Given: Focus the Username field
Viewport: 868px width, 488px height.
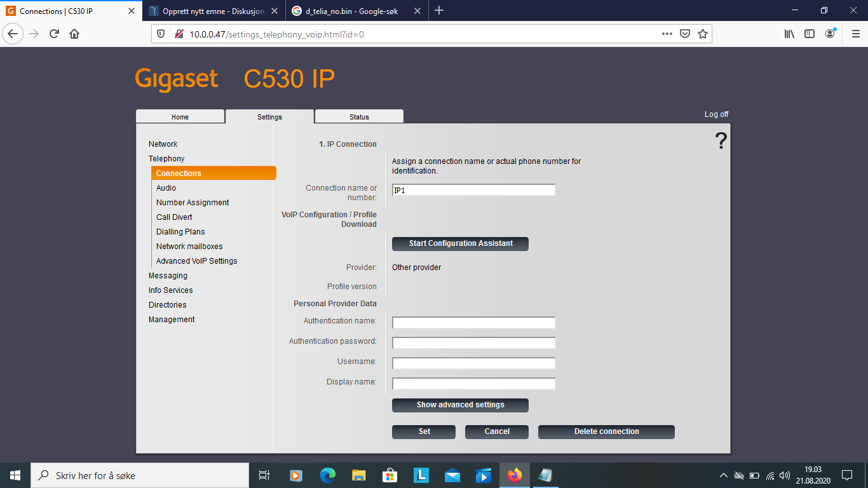Looking at the screenshot, I should [474, 363].
